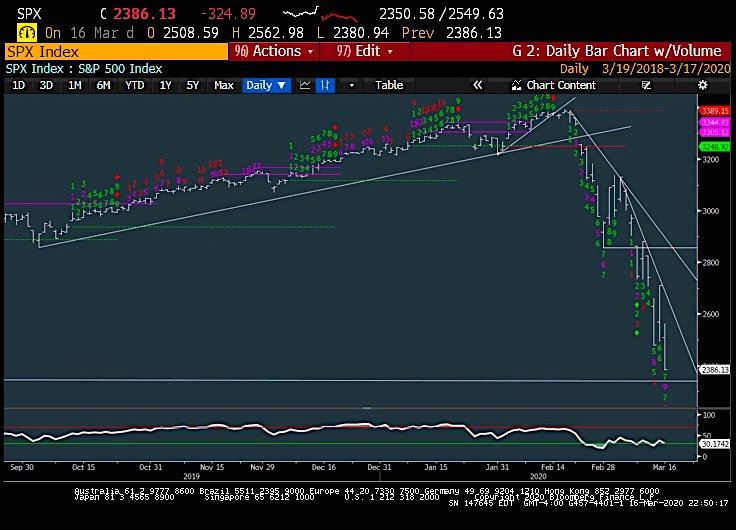Image resolution: width=736 pixels, height=530 pixels.
Task: Click the Jan 15 date axis label
Action: tap(436, 467)
